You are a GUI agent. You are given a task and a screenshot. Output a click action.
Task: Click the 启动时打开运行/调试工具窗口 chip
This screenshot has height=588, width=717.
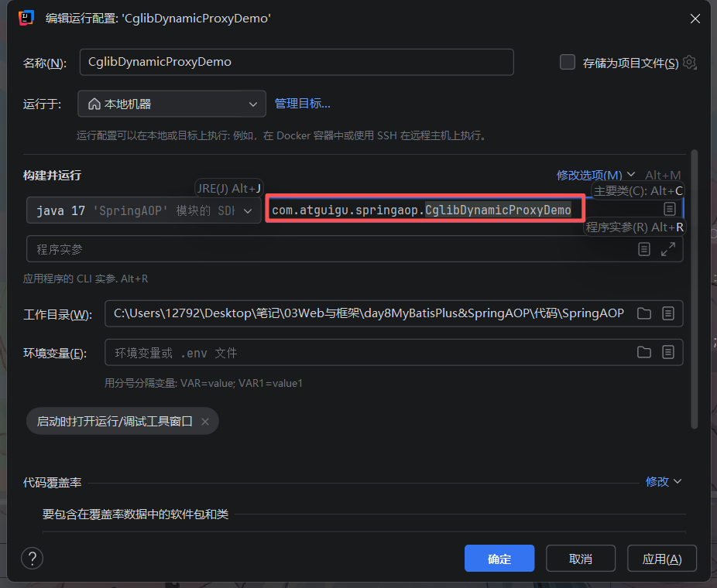click(x=122, y=421)
